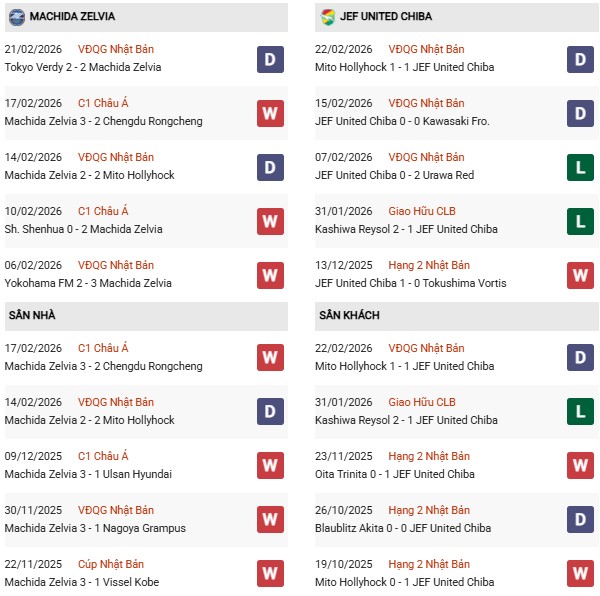Click the D badge for Tokyo Verdy match
600x596 pixels.
point(269,59)
